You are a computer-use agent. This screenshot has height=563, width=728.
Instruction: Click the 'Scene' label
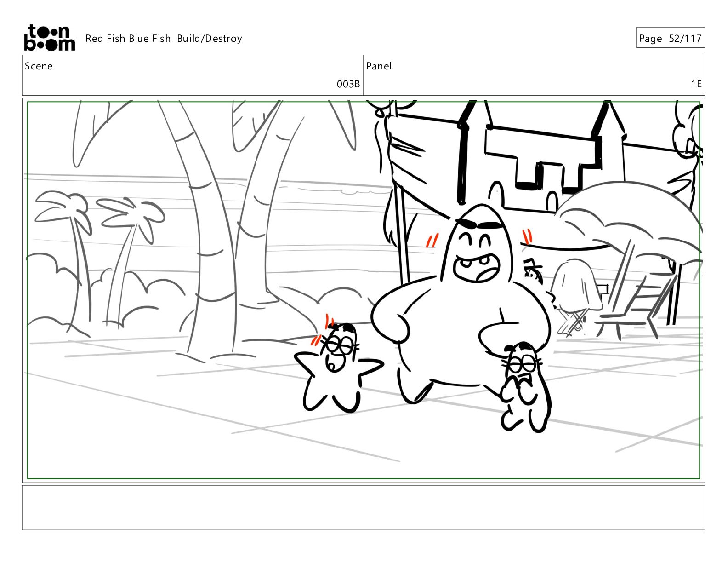click(x=39, y=66)
